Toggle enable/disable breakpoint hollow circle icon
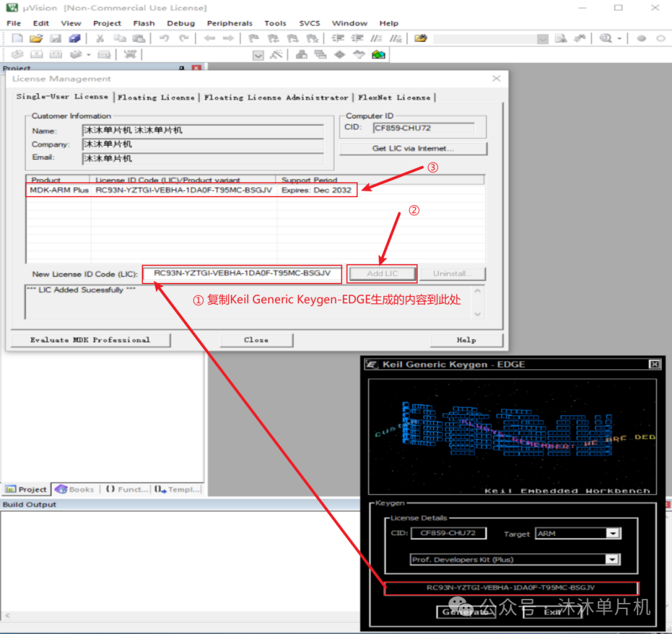 click(x=661, y=38)
